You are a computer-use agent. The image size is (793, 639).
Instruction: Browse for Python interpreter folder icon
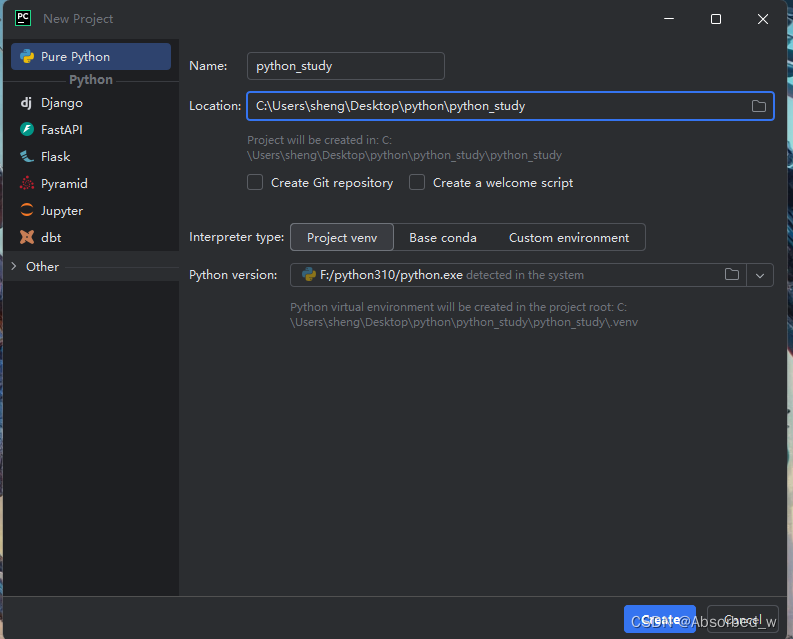732,274
